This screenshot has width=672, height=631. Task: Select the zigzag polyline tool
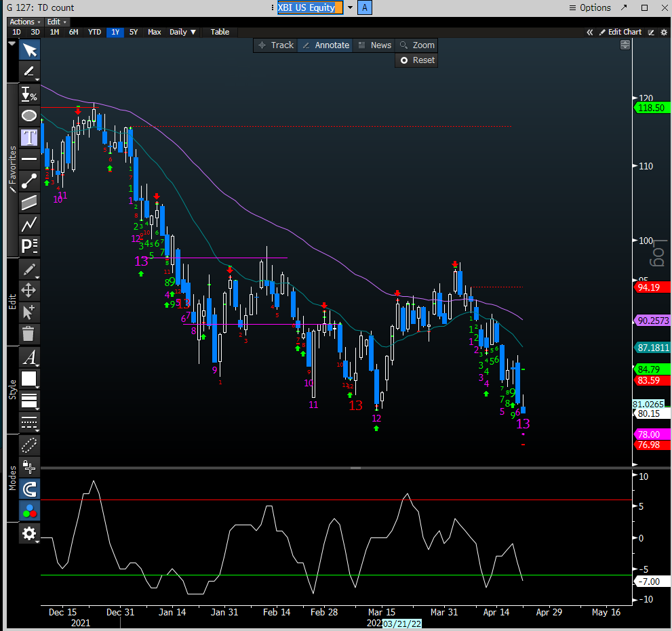point(30,224)
